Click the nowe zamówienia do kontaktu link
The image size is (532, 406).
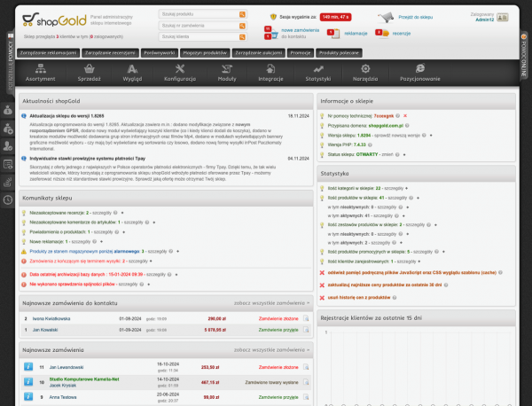click(300, 33)
